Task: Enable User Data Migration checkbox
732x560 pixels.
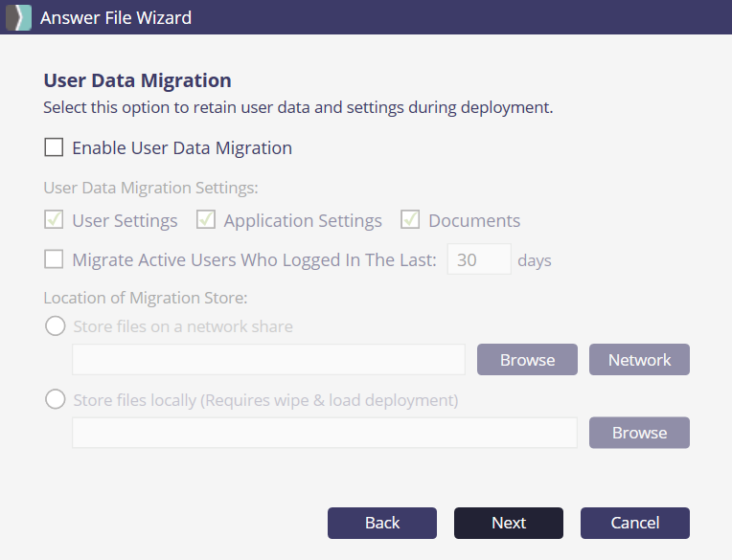Action: tap(55, 147)
